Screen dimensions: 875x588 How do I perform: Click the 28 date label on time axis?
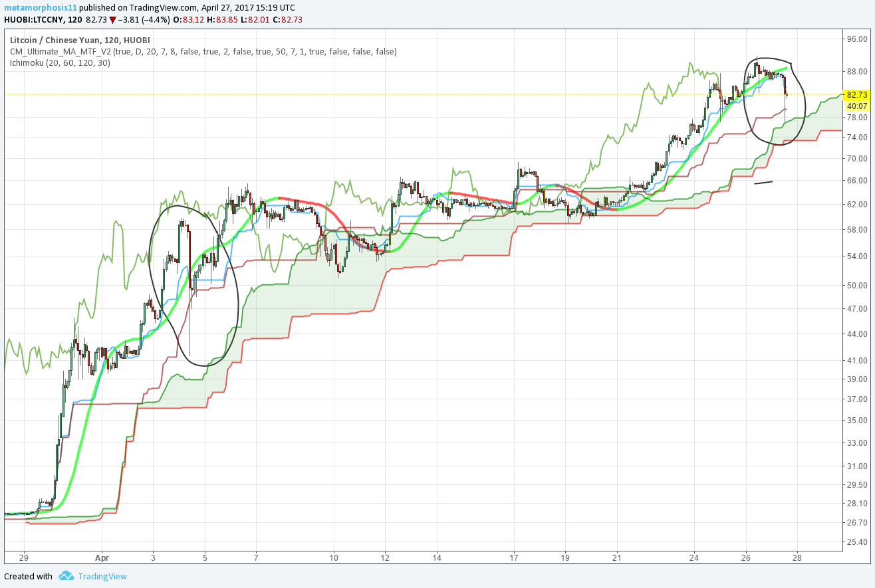tap(797, 557)
